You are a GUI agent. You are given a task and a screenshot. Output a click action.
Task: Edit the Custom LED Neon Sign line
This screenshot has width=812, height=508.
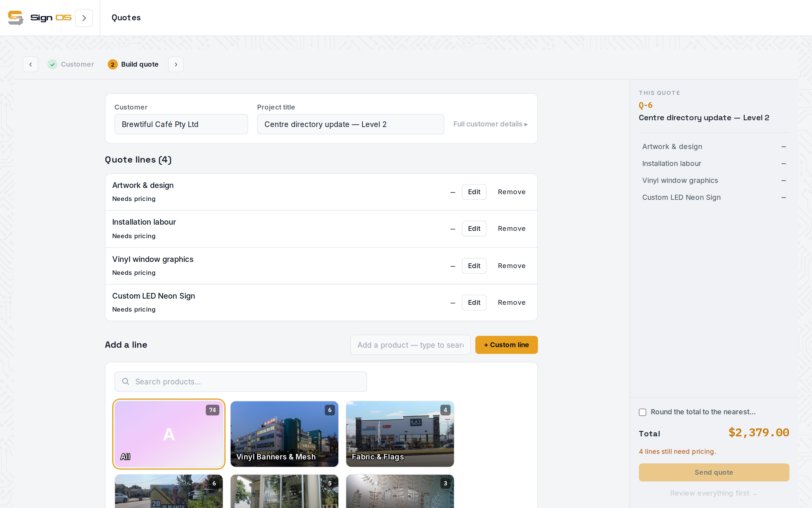pyautogui.click(x=474, y=302)
